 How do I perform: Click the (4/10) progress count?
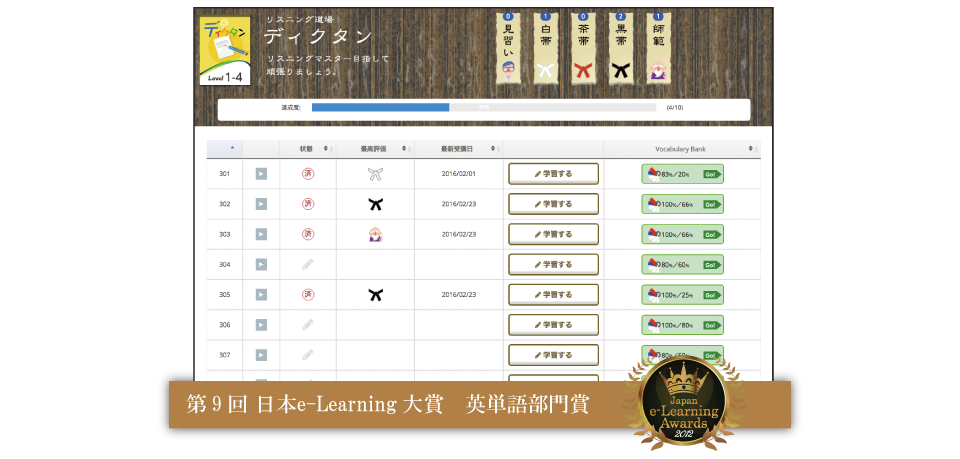tap(675, 108)
